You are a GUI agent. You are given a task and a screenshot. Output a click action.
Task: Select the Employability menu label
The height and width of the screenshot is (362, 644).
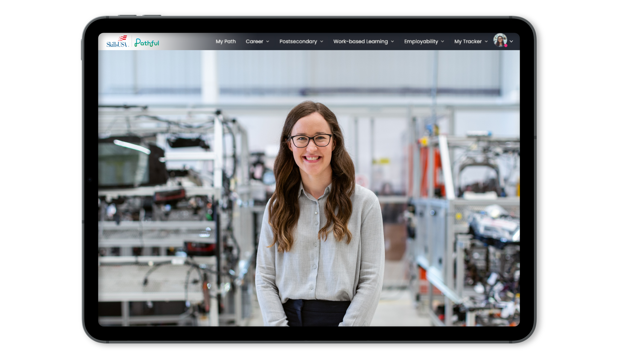tap(421, 41)
